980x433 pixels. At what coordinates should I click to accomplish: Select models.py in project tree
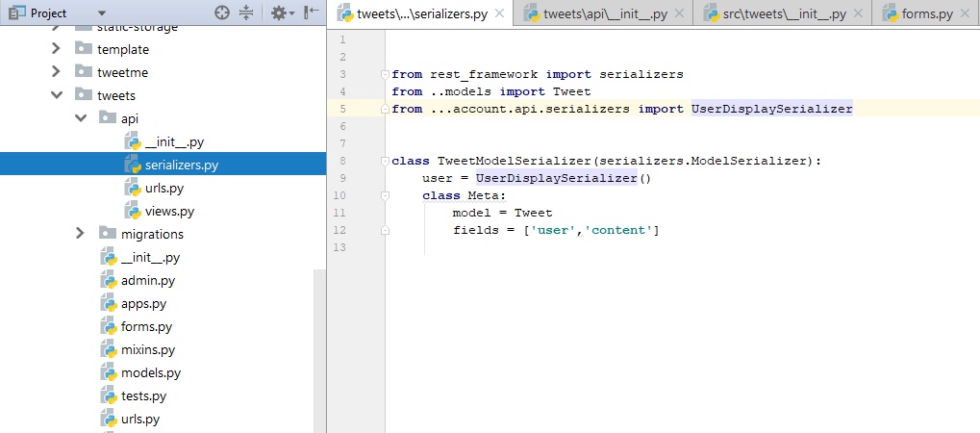tap(151, 373)
